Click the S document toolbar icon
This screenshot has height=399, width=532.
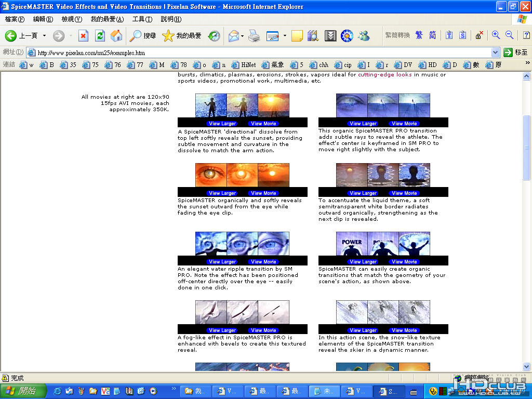462,35
